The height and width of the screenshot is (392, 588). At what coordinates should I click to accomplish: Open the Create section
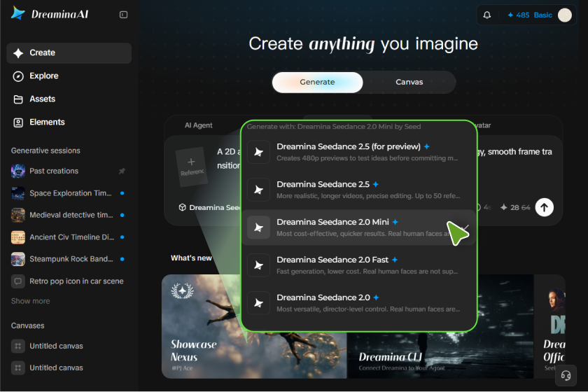tap(69, 53)
